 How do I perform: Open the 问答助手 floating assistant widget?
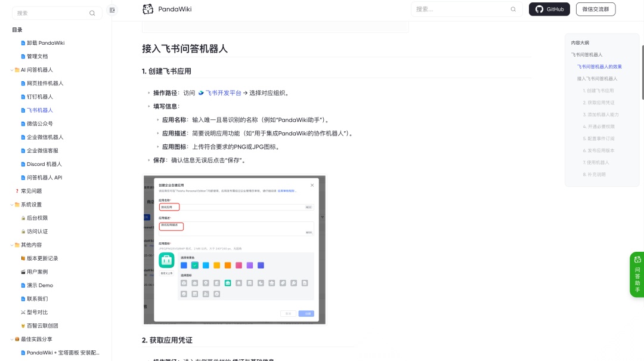637,274
